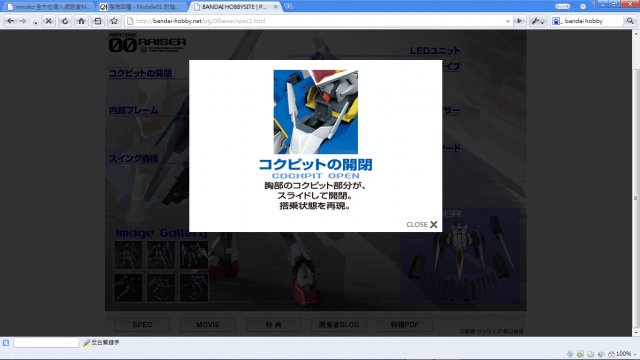Open the first Image Gallery thumbnail
Viewport: 640px width, 360px height.
point(128,255)
